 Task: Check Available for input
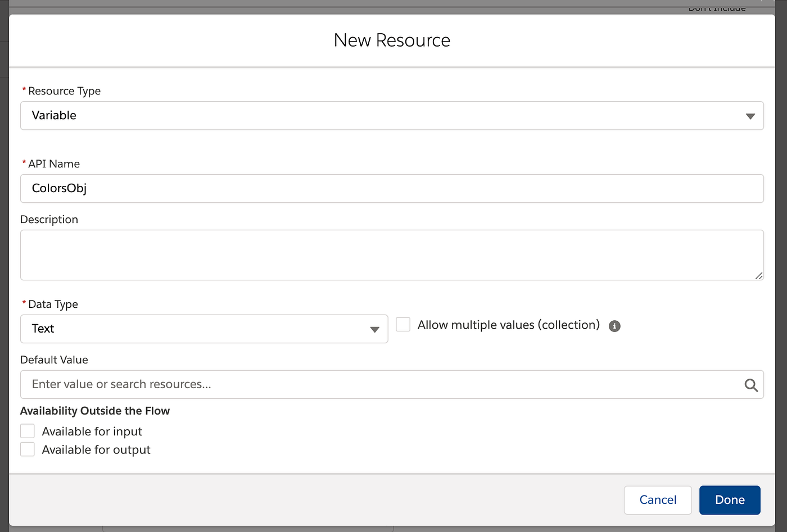point(28,431)
